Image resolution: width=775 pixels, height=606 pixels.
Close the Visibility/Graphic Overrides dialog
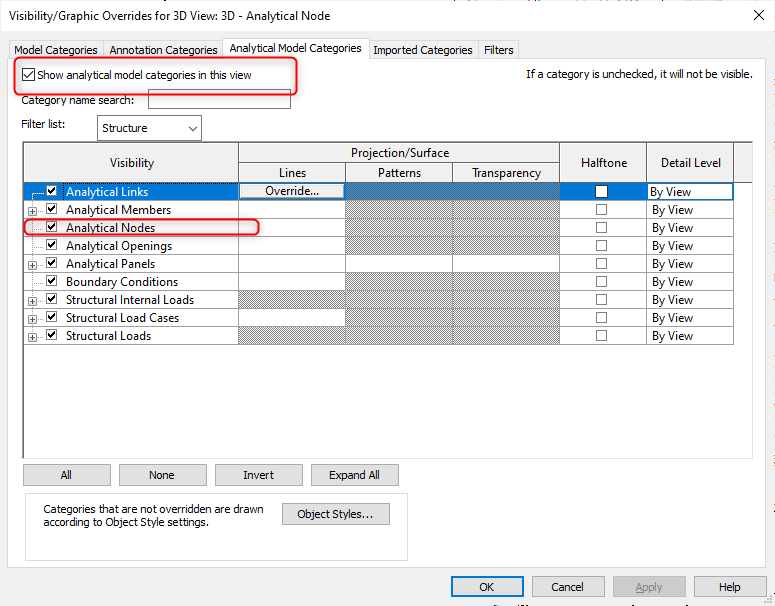pos(752,15)
